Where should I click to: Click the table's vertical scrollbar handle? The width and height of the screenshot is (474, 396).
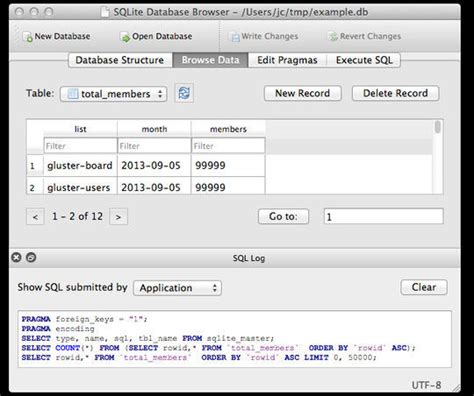coord(438,127)
